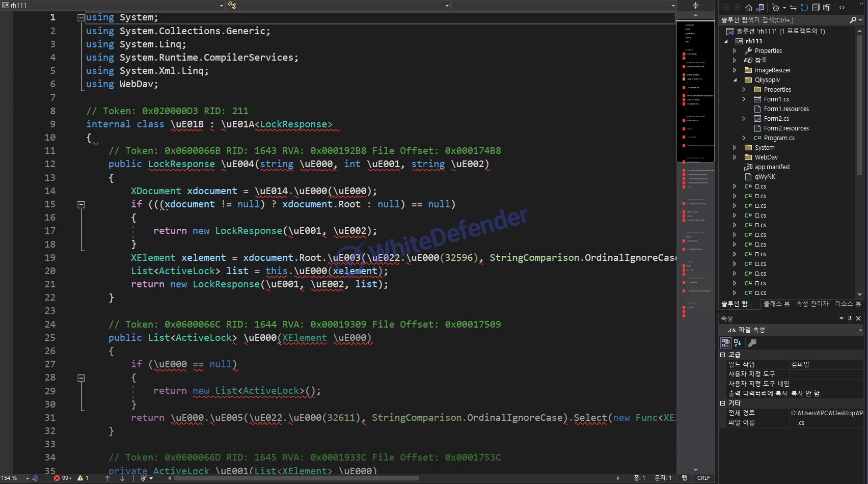Click the IntelliCode purple icon in status bar
This screenshot has width=868, height=484.
[x=35, y=478]
